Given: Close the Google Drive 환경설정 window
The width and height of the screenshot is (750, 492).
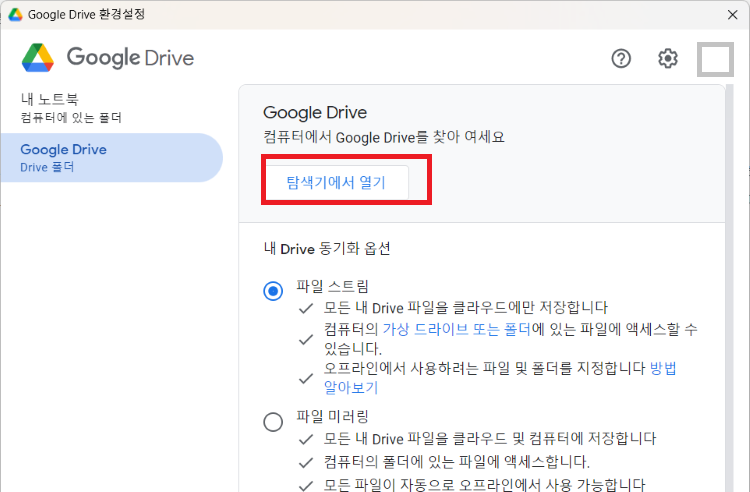Looking at the screenshot, I should tap(732, 15).
